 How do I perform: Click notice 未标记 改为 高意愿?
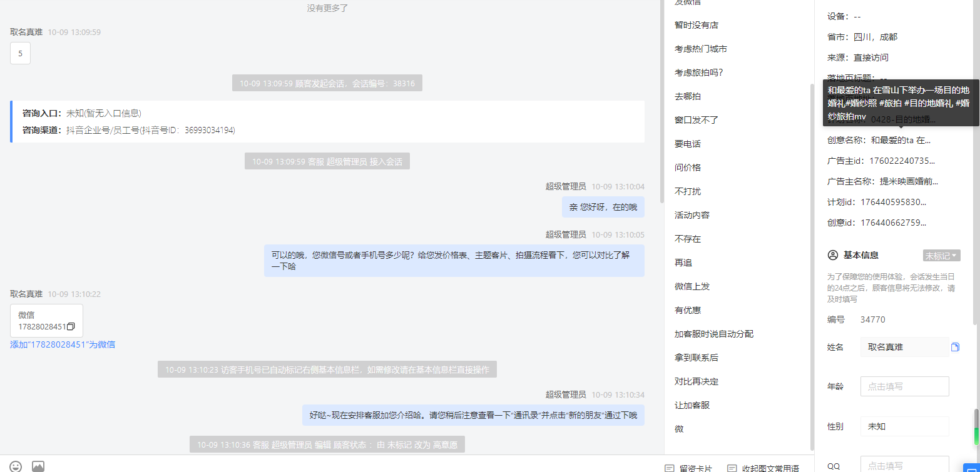tap(327, 444)
